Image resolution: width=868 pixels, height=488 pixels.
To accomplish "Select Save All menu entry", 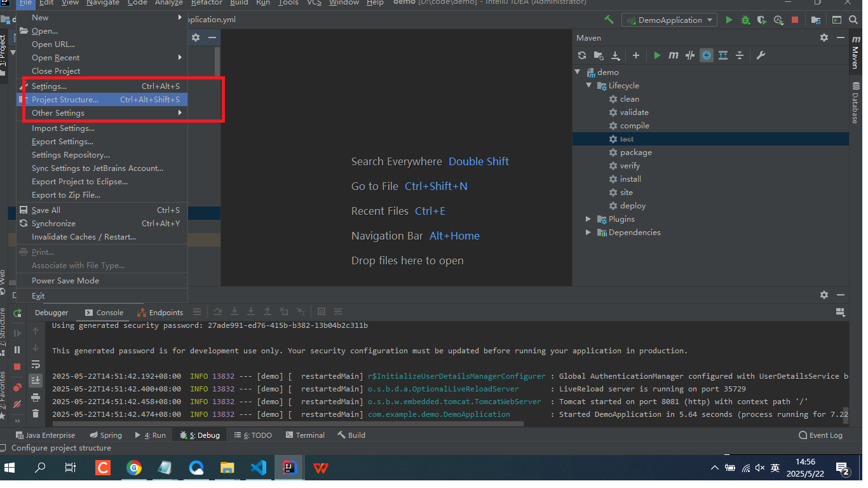I will tap(102, 210).
